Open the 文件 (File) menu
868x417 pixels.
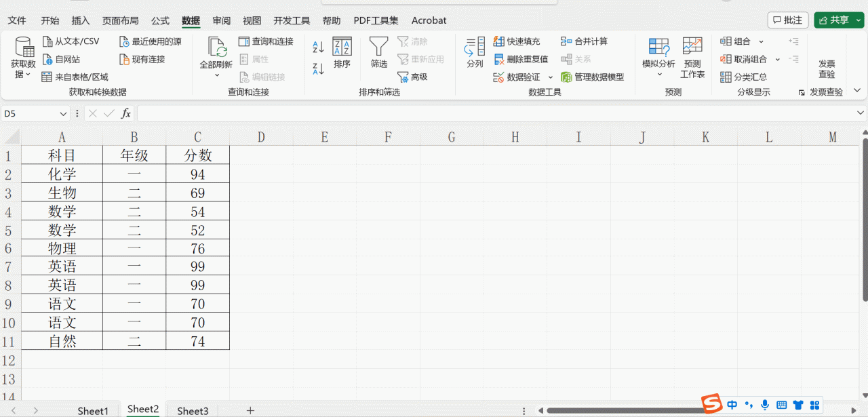[x=17, y=20]
